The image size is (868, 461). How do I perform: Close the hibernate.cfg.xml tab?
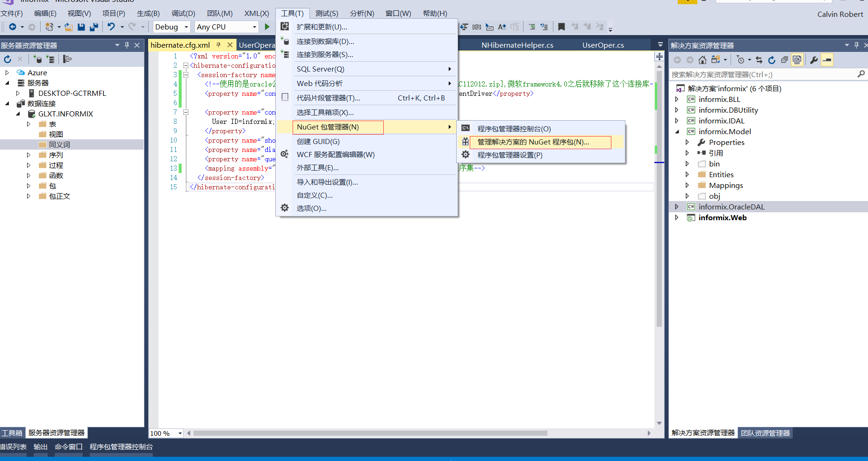(x=230, y=45)
